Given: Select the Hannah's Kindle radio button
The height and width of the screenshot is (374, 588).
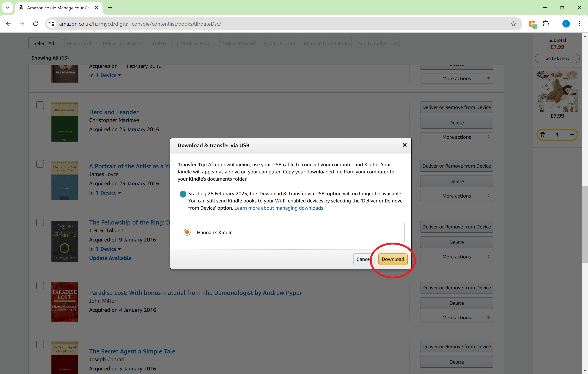Looking at the screenshot, I should pos(187,232).
